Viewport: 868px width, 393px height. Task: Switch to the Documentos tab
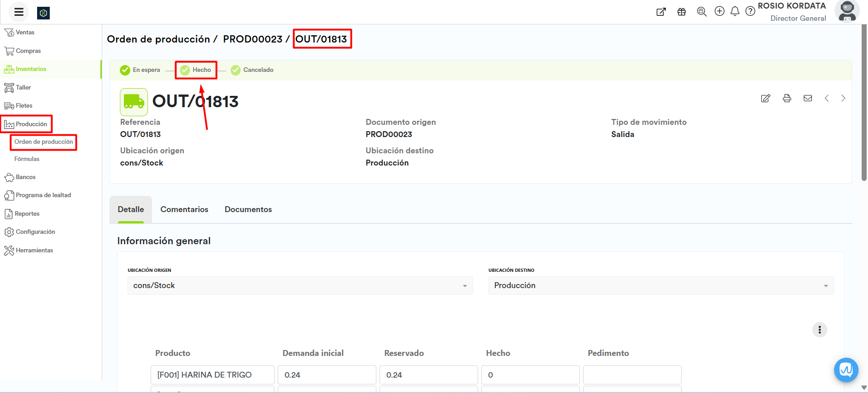click(x=248, y=209)
